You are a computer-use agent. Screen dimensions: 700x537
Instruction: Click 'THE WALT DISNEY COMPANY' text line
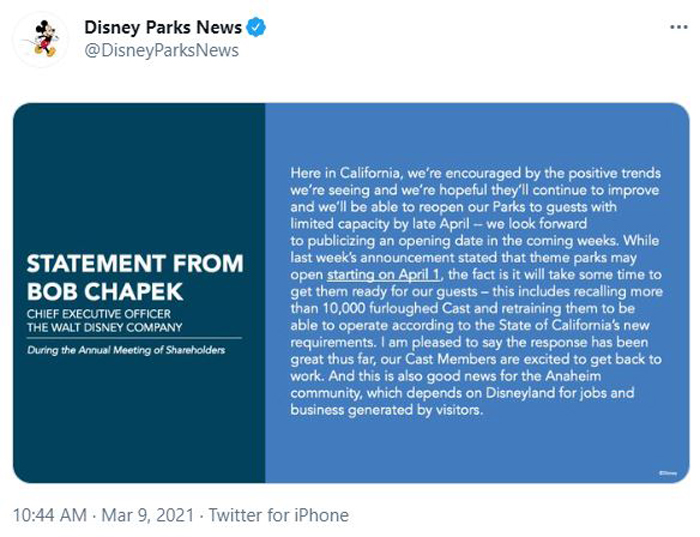tap(104, 328)
